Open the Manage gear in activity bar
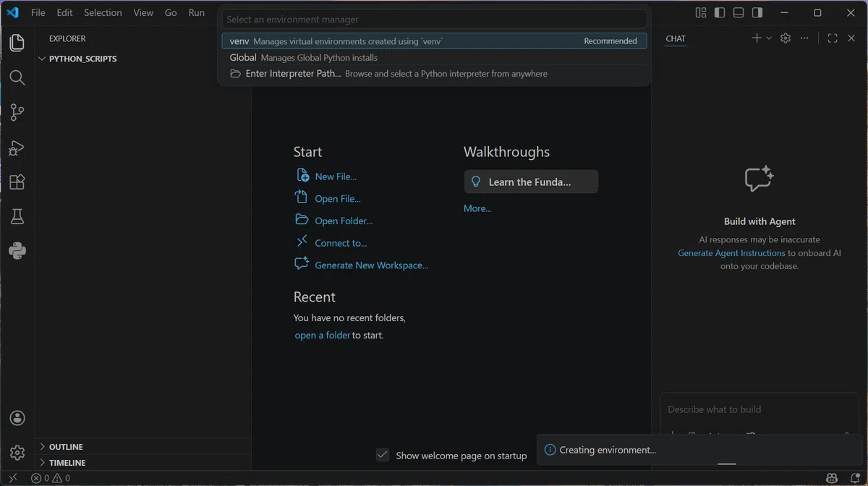This screenshot has height=486, width=868. 17,453
